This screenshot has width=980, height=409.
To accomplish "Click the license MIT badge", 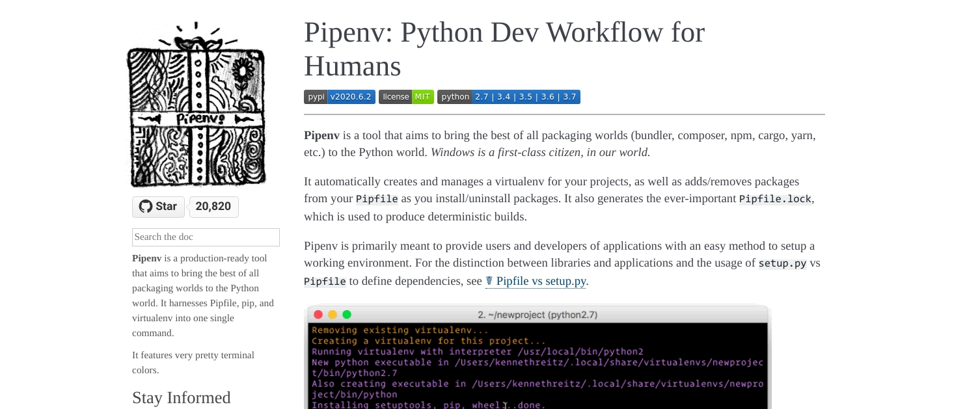I will click(x=406, y=96).
